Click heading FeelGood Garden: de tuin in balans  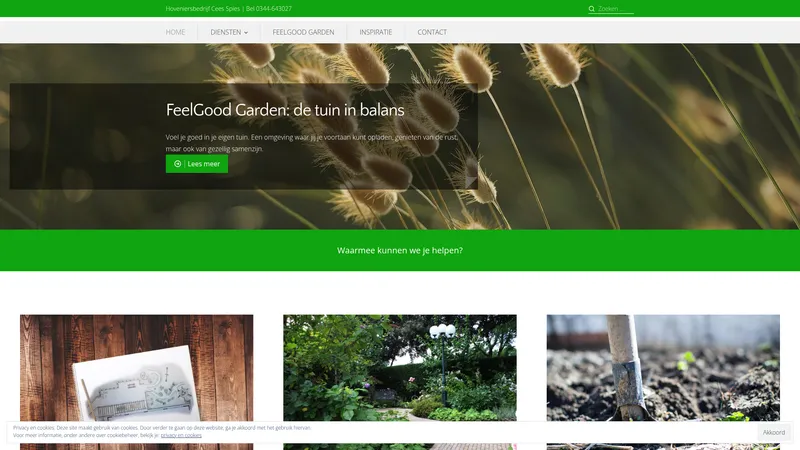[x=285, y=110]
